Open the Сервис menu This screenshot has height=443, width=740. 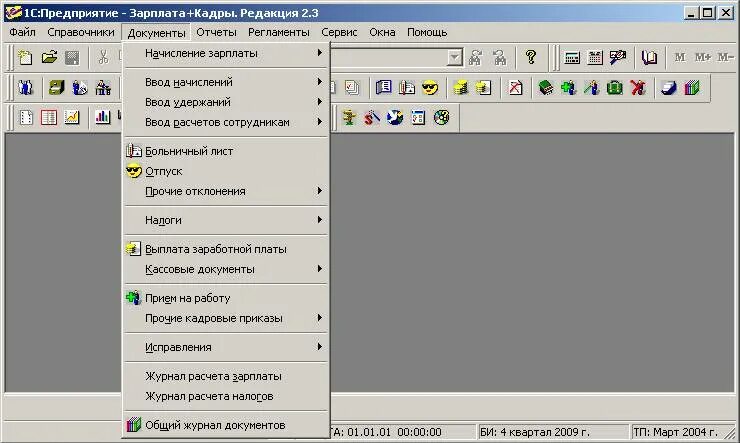(x=339, y=32)
